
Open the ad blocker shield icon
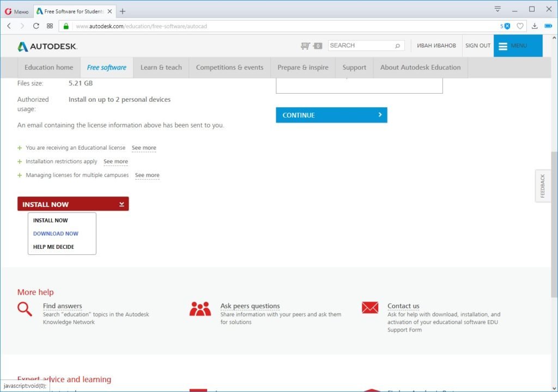coord(507,26)
